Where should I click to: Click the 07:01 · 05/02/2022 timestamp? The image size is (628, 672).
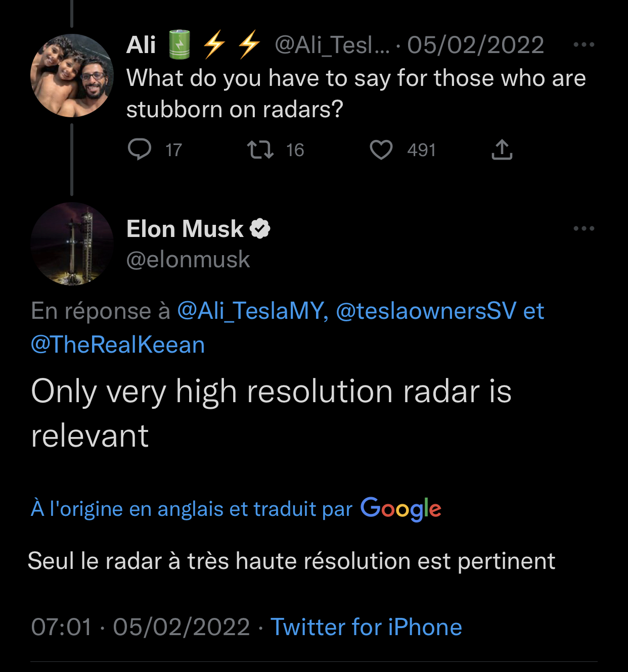[140, 627]
